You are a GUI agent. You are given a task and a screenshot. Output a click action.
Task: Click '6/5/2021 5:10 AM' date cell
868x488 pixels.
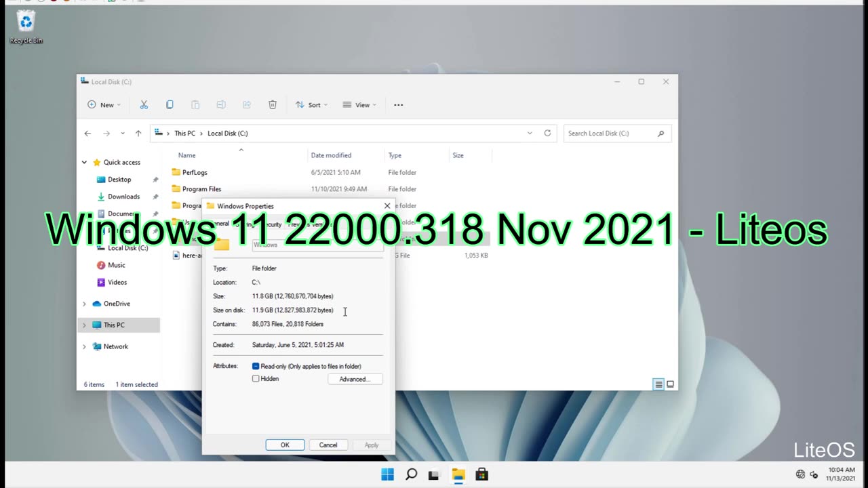tap(336, 173)
